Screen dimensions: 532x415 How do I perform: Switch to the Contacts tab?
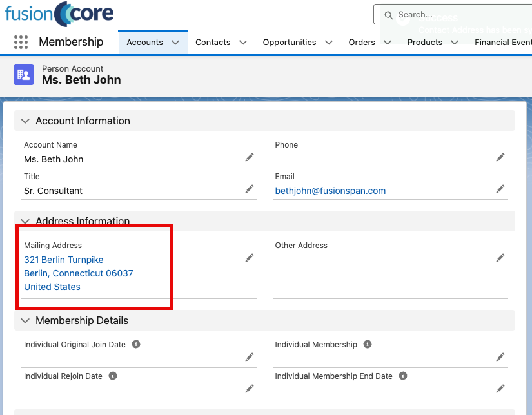coord(213,43)
